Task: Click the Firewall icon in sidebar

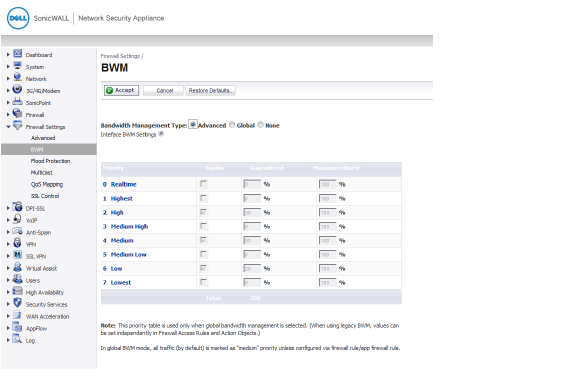Action: coord(17,114)
